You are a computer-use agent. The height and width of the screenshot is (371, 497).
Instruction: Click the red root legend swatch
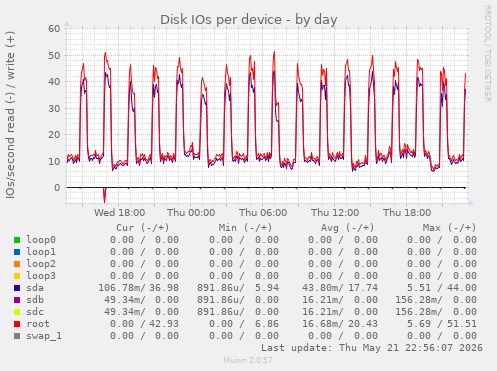click(x=17, y=324)
